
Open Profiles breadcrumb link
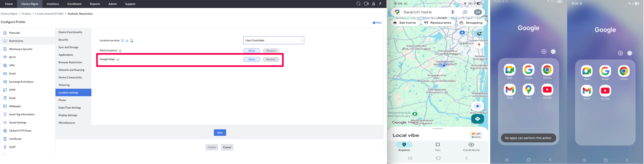26,14
